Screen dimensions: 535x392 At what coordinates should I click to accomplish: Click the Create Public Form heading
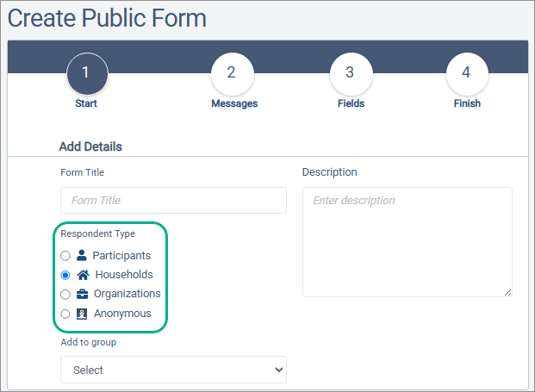click(107, 18)
